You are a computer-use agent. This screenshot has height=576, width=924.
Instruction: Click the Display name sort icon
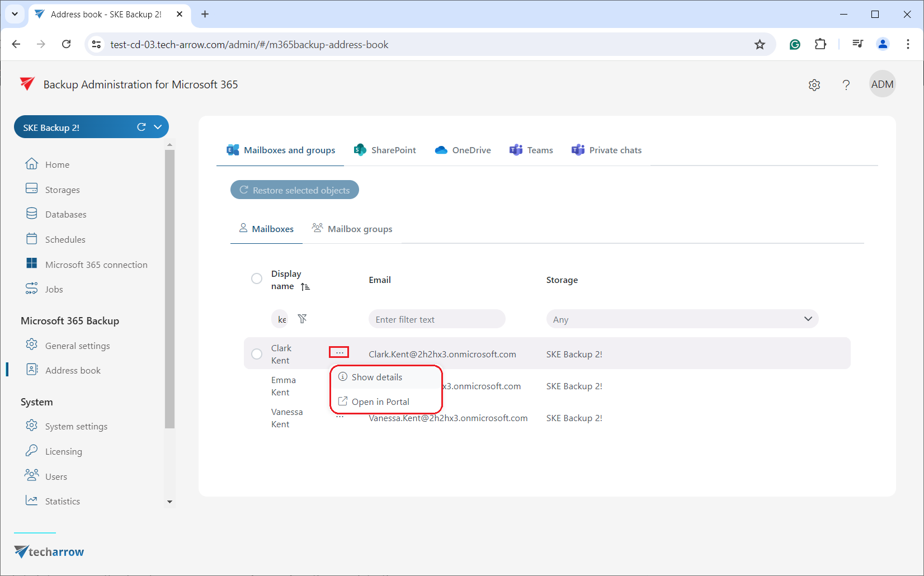tap(305, 287)
